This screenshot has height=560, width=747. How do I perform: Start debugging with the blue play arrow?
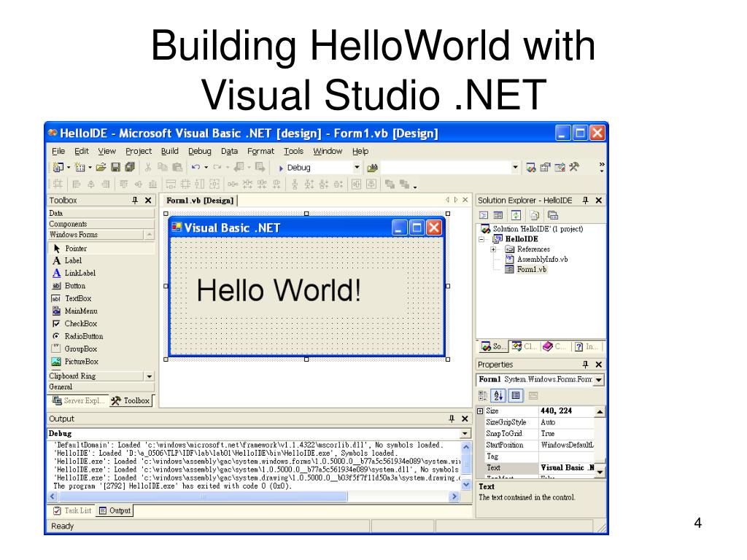click(x=281, y=168)
